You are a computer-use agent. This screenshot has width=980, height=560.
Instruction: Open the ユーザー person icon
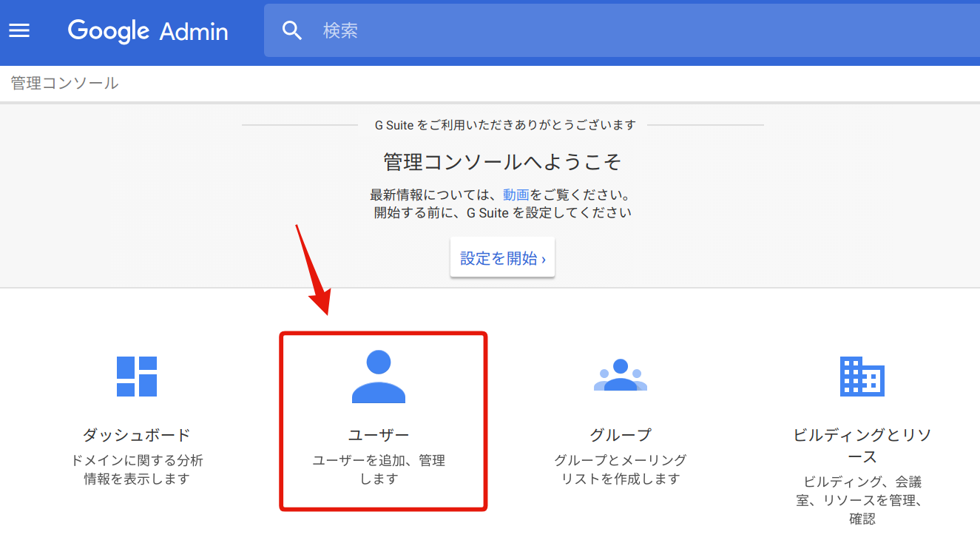pos(379,377)
